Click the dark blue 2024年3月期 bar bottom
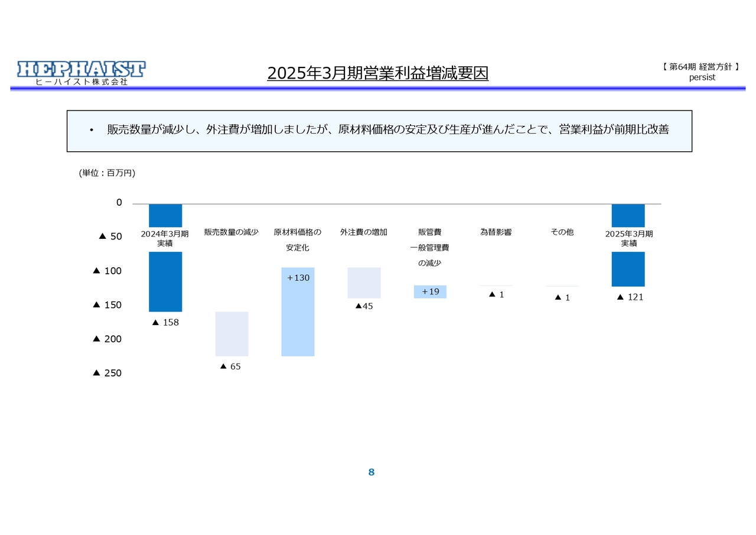This screenshot has width=756, height=535. click(165, 281)
